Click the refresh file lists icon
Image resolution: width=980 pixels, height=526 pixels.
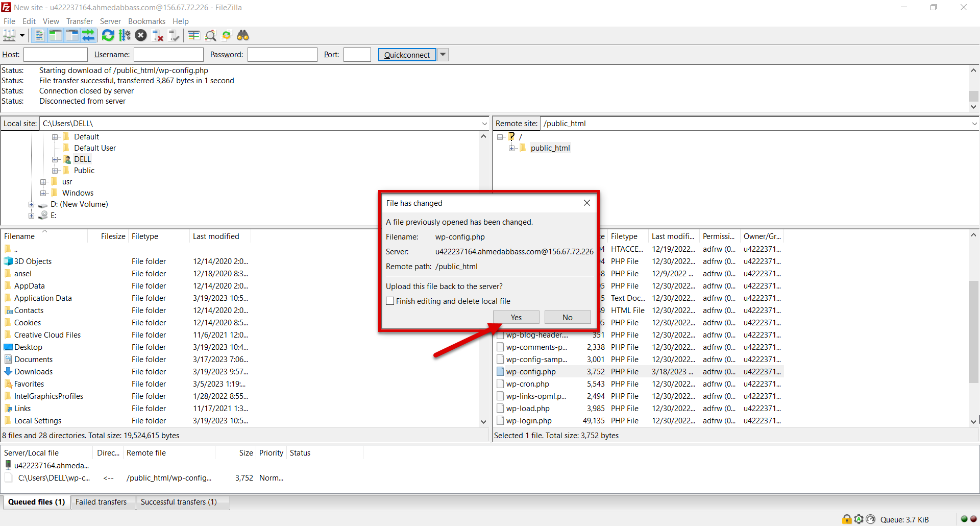click(x=108, y=35)
